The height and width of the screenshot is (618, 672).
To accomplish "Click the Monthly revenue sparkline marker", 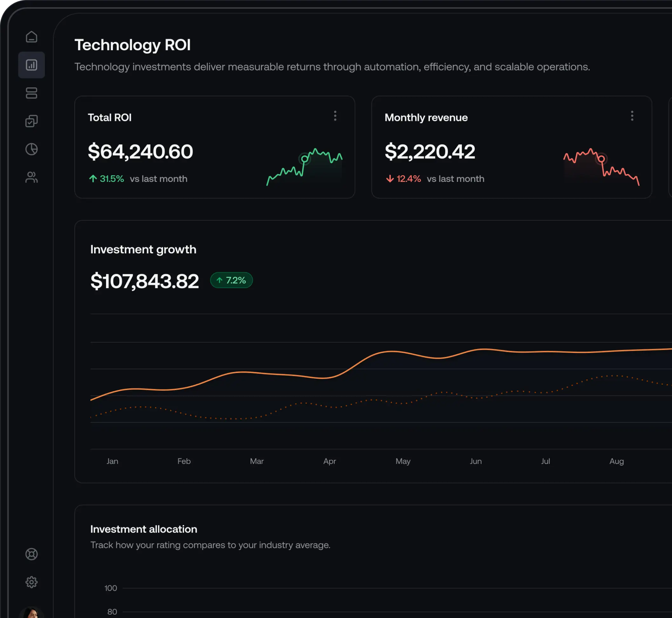I will pos(601,159).
